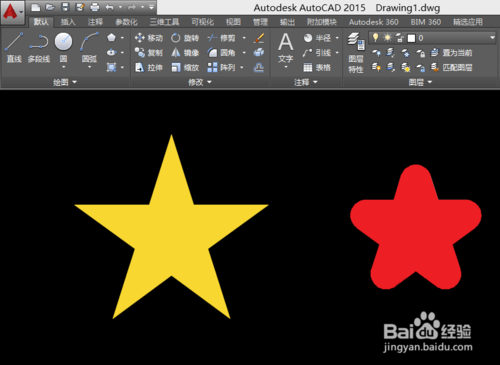This screenshot has width=500, height=365.
Task: Click the 半径 radius dimension tool
Action: click(x=317, y=38)
